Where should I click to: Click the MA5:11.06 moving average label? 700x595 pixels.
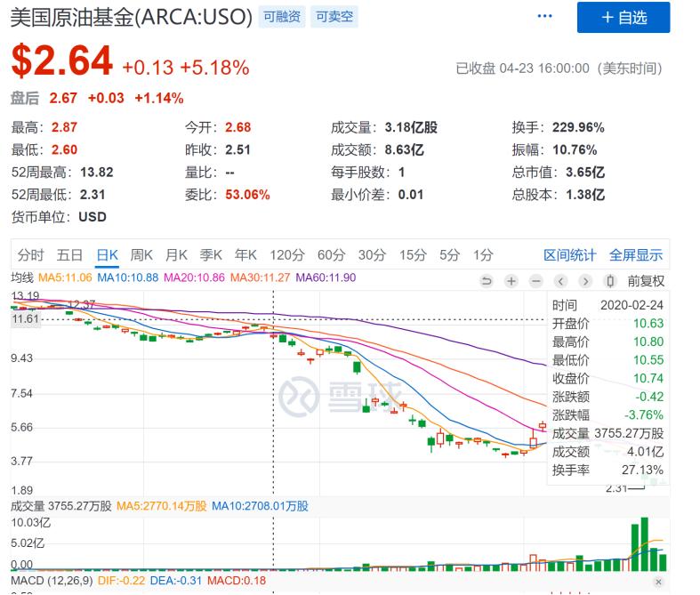(65, 277)
